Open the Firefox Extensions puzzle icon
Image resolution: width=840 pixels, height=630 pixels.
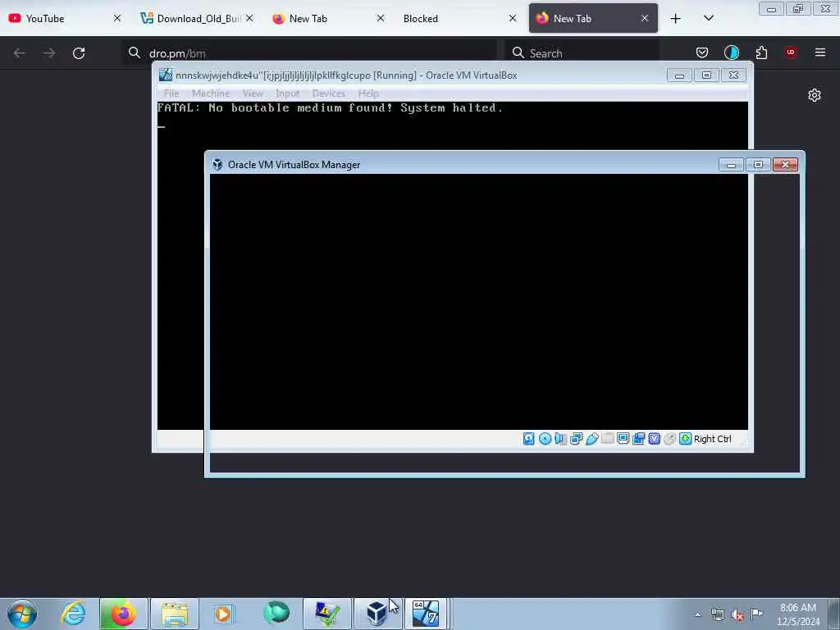pyautogui.click(x=761, y=52)
